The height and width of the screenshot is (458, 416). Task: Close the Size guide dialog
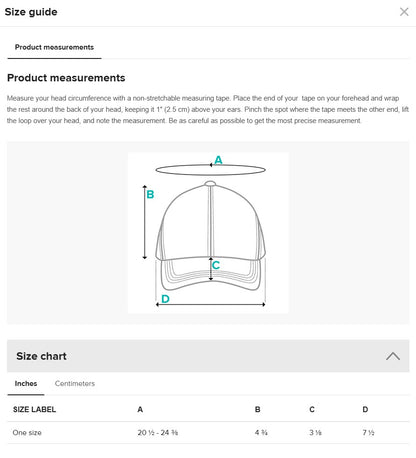(404, 12)
